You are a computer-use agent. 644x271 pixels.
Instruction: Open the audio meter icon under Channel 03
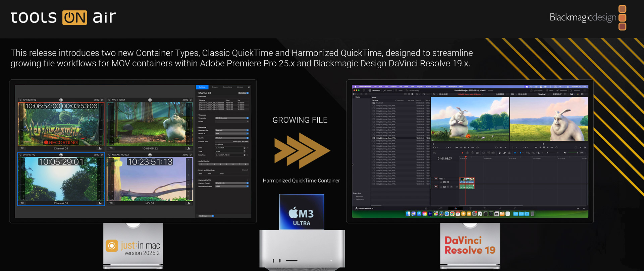pyautogui.click(x=100, y=203)
